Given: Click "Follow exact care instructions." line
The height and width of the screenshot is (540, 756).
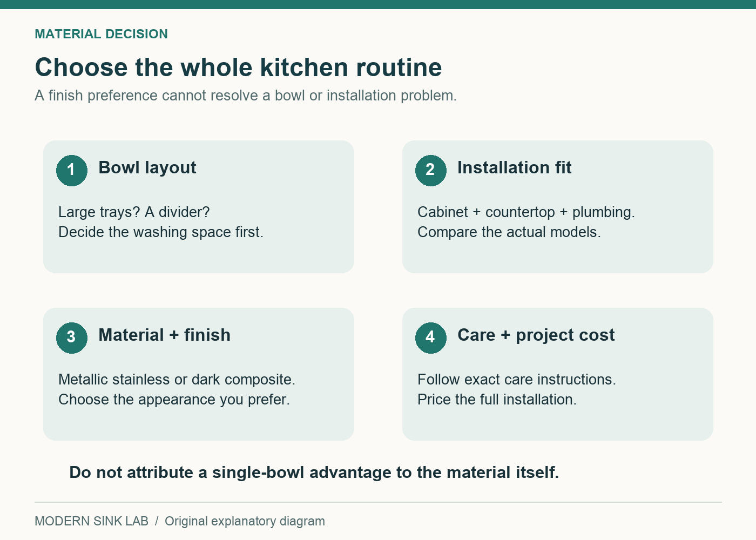Looking at the screenshot, I should pos(516,380).
